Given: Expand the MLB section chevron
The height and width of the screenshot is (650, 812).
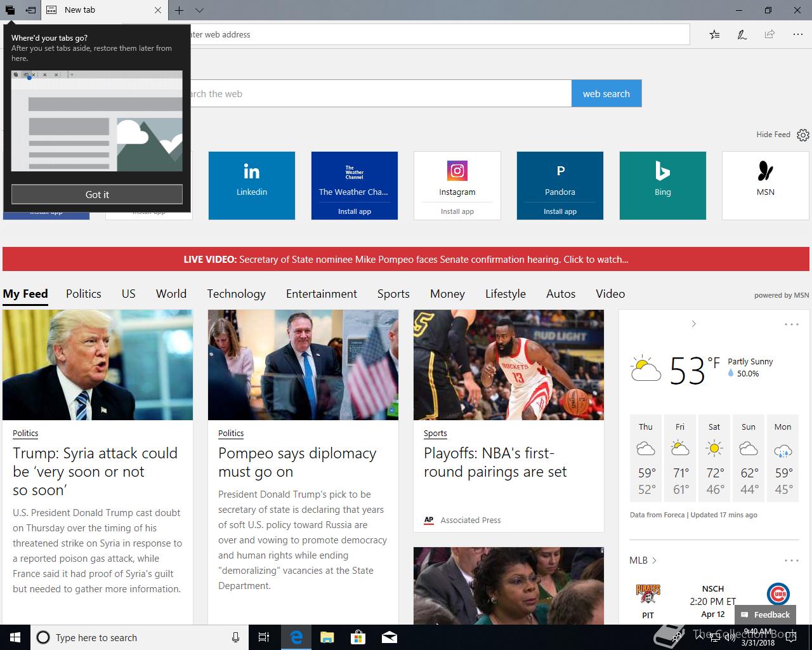Looking at the screenshot, I should (x=654, y=560).
